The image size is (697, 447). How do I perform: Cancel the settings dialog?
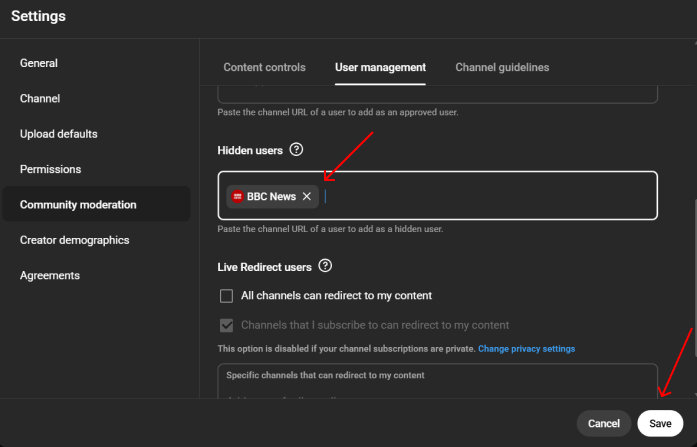tap(604, 423)
